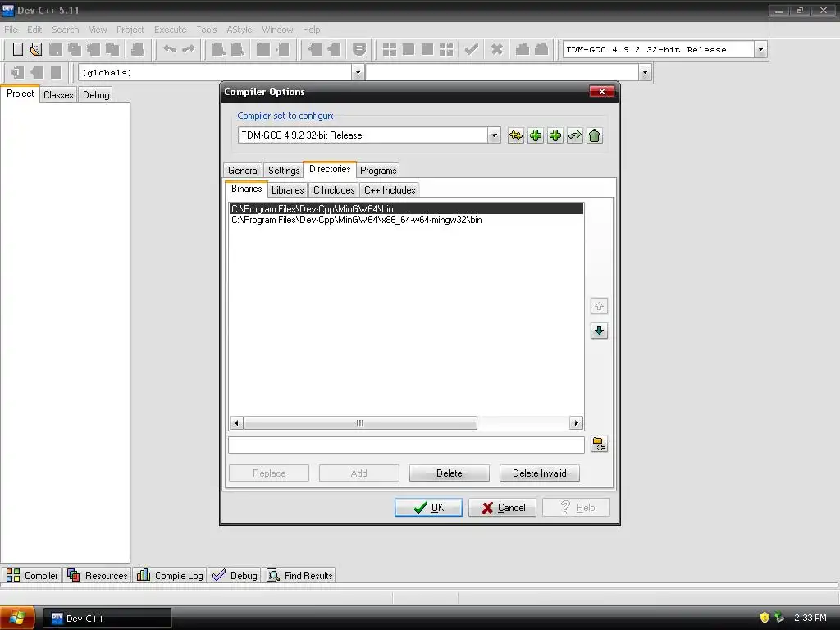Click the Rebuild All four-squares toolbar icon
Viewport: 840px width, 630px height.
pyautogui.click(x=445, y=49)
